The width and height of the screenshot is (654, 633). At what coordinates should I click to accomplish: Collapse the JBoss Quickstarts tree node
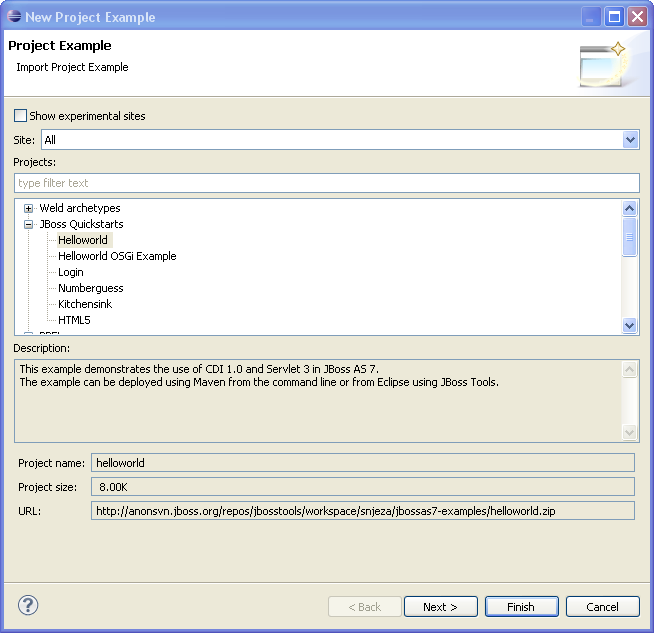(29, 224)
